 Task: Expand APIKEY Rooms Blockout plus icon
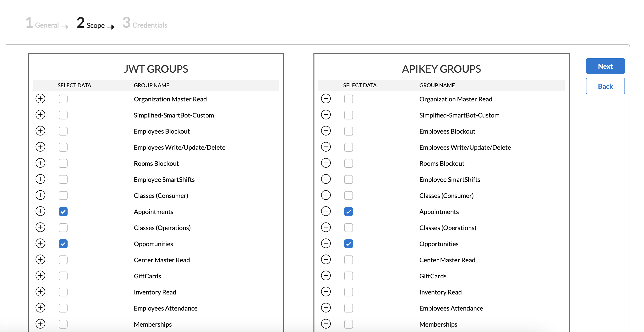pyautogui.click(x=326, y=163)
